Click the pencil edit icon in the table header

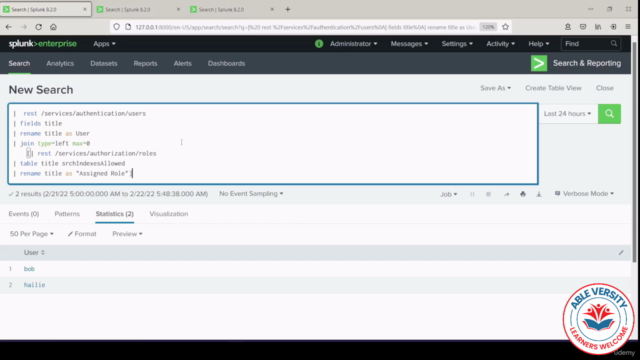point(621,253)
